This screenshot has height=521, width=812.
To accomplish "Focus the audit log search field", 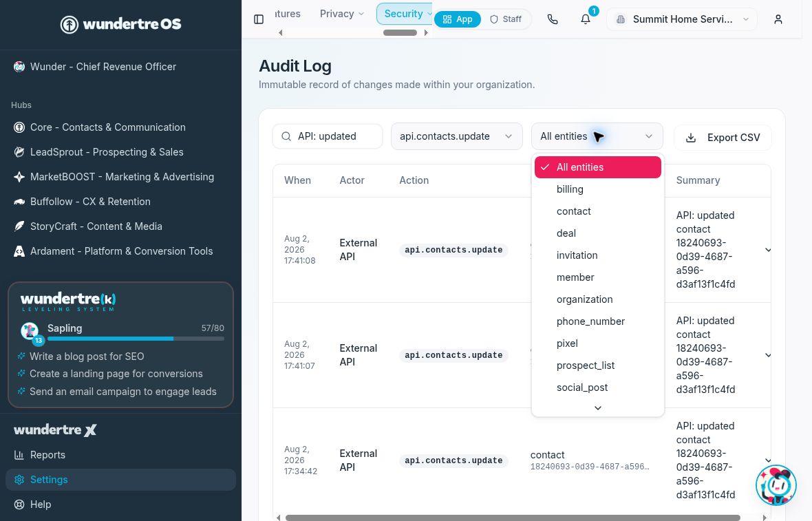I will 328,136.
